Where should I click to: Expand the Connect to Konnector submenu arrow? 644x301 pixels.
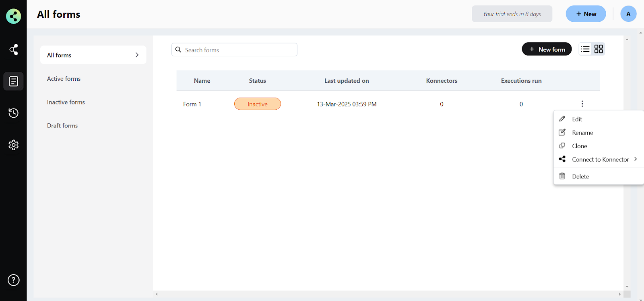click(x=636, y=159)
